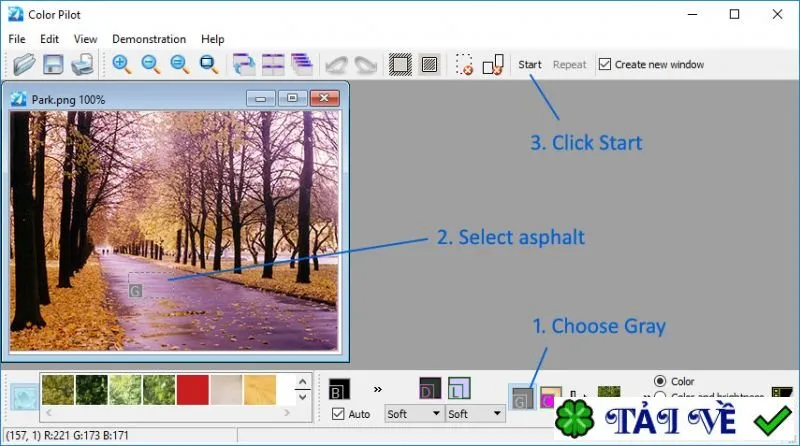Click the Start button
The width and height of the screenshot is (800, 446).
pos(530,64)
